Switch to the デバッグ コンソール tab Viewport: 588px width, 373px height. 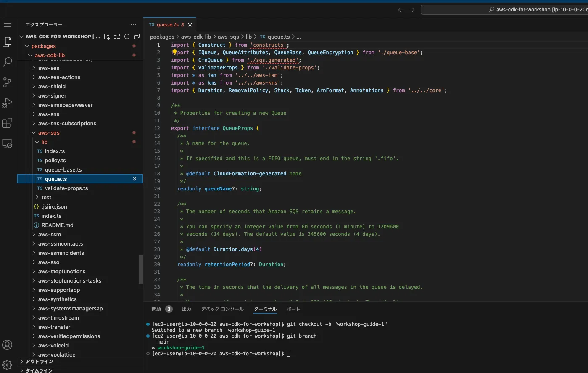pos(222,309)
